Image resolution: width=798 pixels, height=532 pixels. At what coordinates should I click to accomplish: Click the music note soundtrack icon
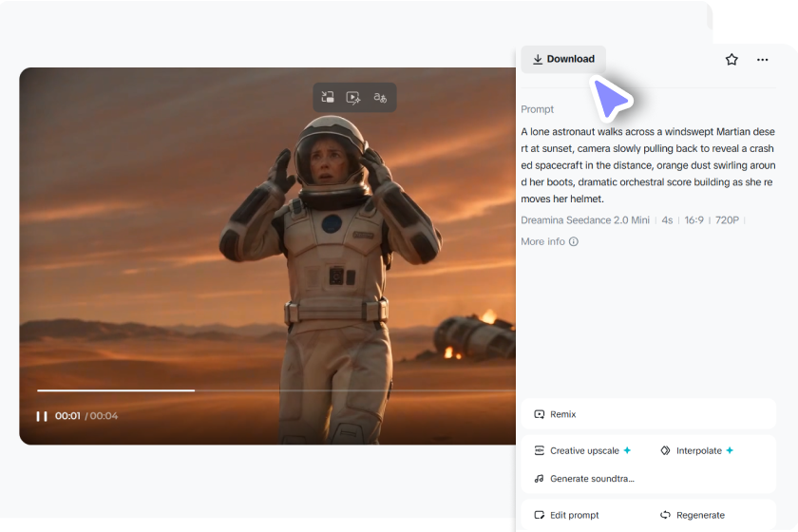coord(539,479)
